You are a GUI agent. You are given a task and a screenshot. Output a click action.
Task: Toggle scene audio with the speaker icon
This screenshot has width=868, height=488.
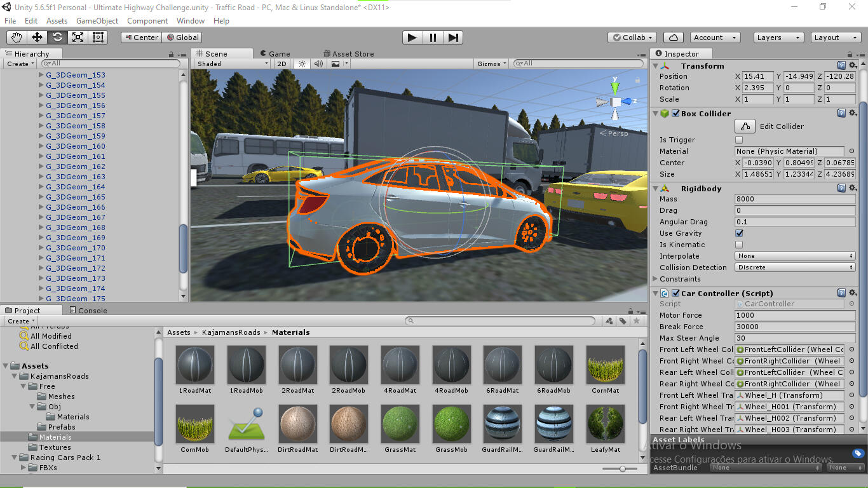click(318, 63)
